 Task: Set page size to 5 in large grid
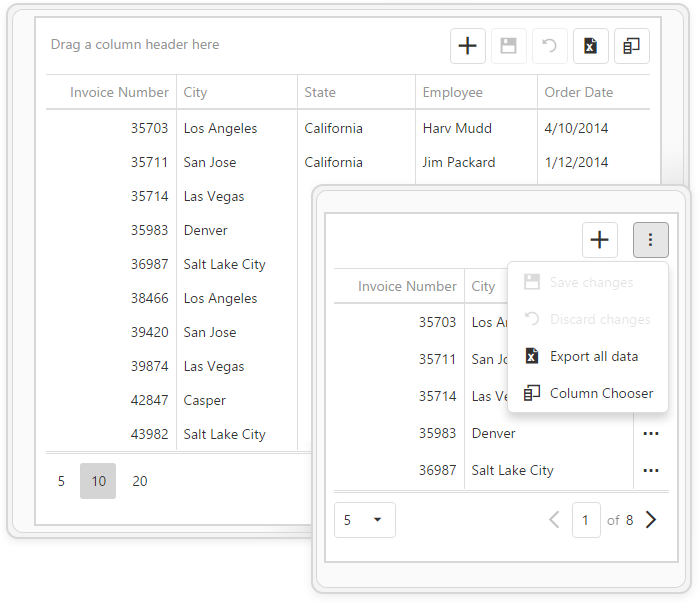(61, 481)
